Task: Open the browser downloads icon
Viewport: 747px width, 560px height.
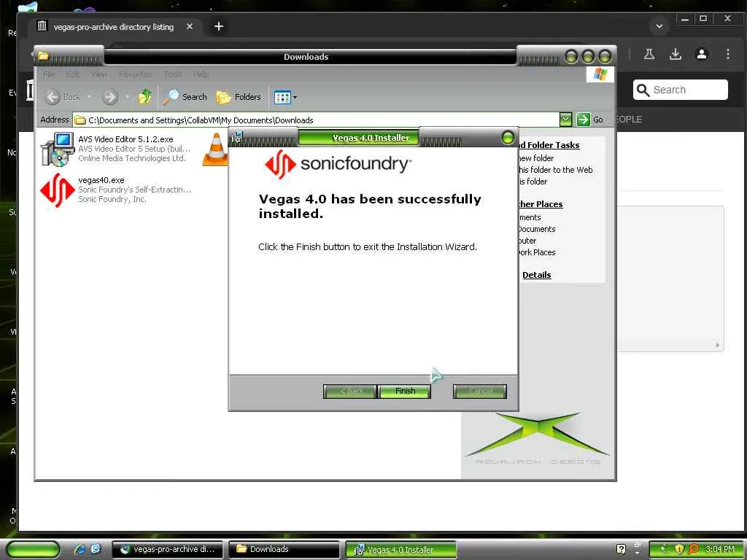Action: click(675, 54)
